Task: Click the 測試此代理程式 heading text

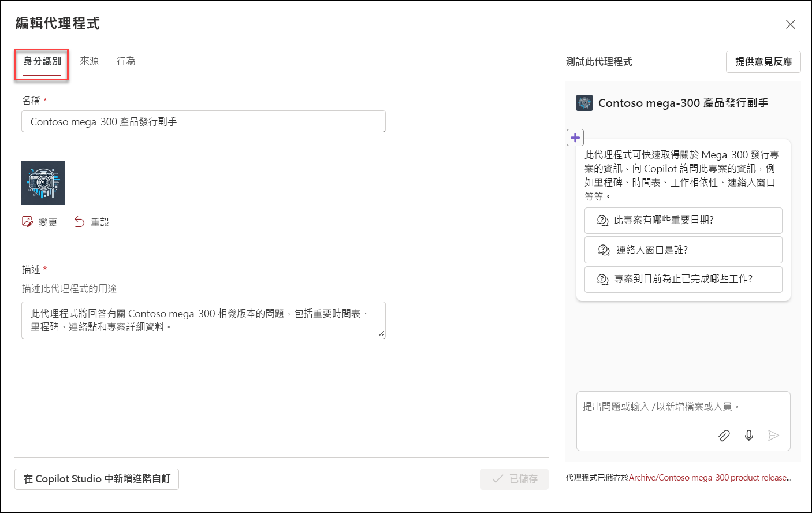Action: coord(599,62)
